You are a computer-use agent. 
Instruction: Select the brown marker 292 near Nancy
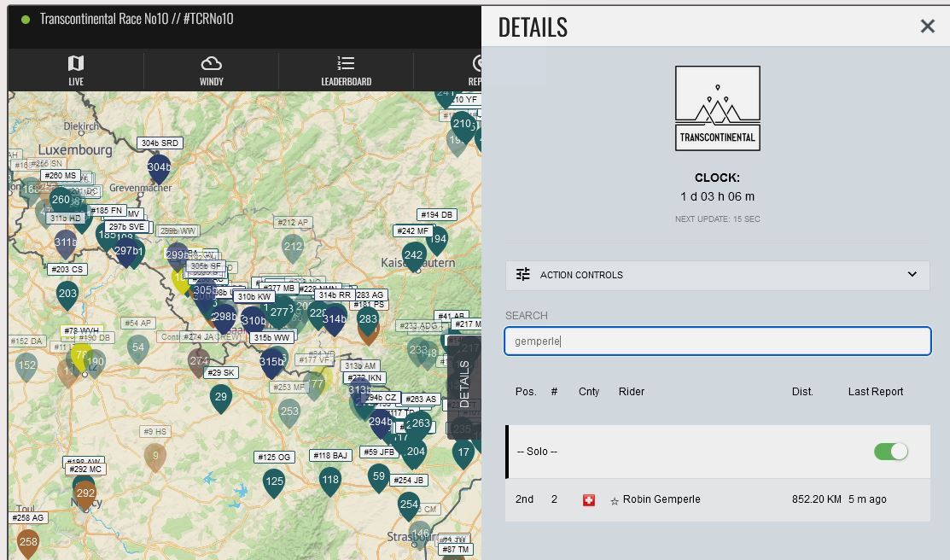point(85,494)
